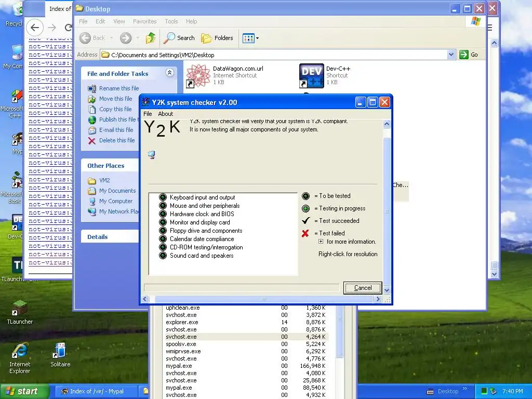Click the Forward arrow in explorer toolbar
Screen dimensions: 532x399
(126, 38)
